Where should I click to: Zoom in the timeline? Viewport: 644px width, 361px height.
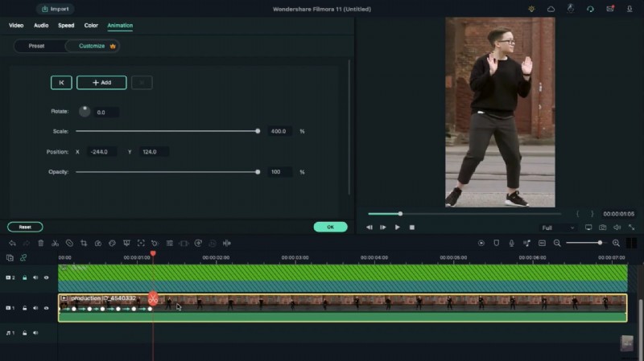pyautogui.click(x=616, y=244)
